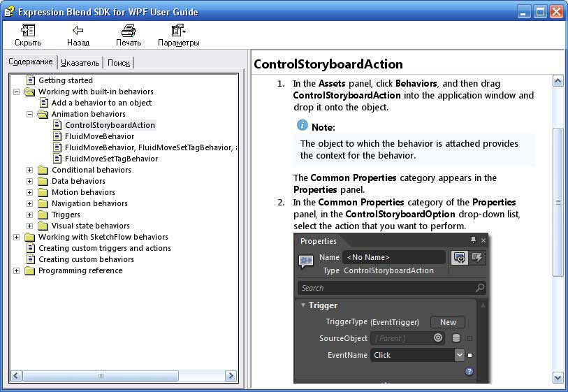Click the Properties panel pin icon
The height and width of the screenshot is (392, 568).
pyautogui.click(x=473, y=240)
